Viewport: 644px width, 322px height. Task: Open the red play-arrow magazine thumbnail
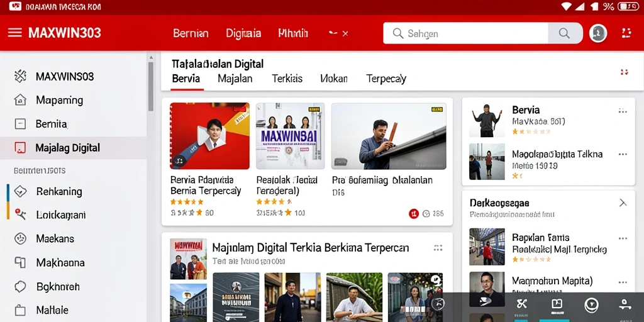[210, 136]
